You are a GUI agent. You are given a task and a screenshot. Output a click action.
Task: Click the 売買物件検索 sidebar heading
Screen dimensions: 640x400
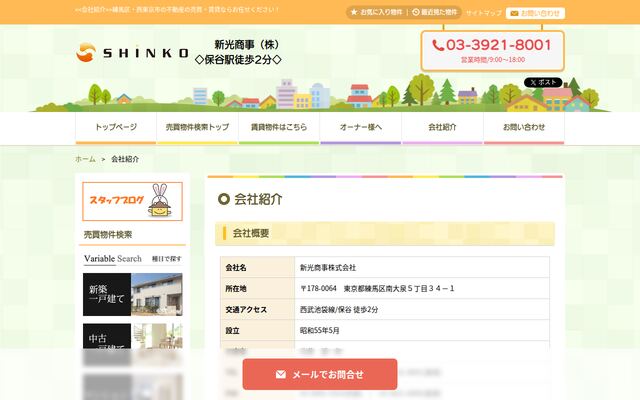(x=108, y=235)
